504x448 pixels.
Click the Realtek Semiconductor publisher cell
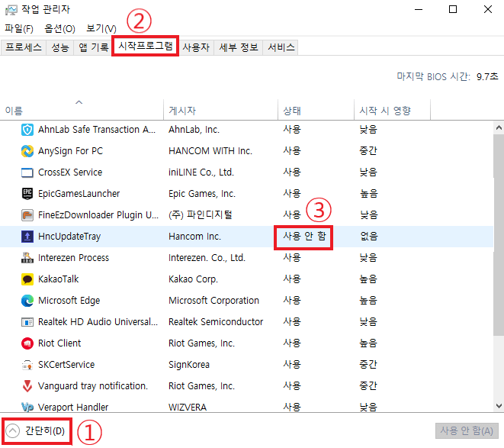pyautogui.click(x=216, y=322)
